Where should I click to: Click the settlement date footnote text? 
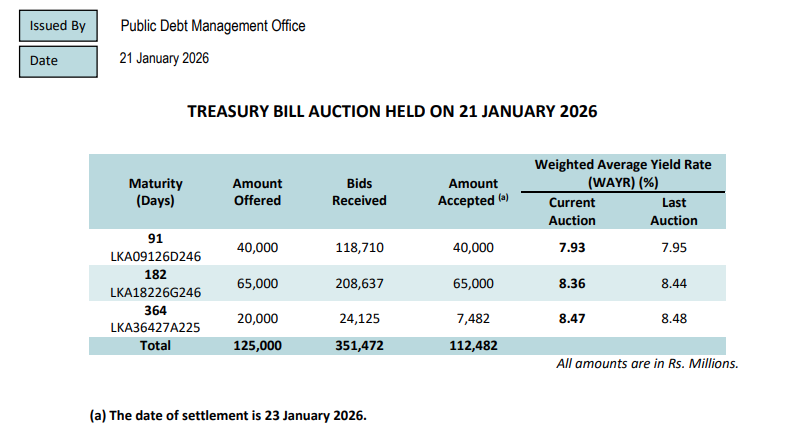click(229, 414)
